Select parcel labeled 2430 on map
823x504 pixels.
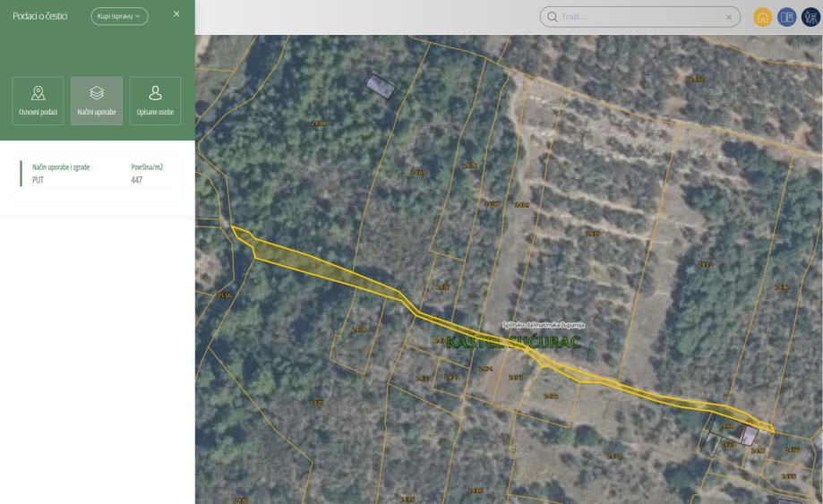click(x=593, y=234)
